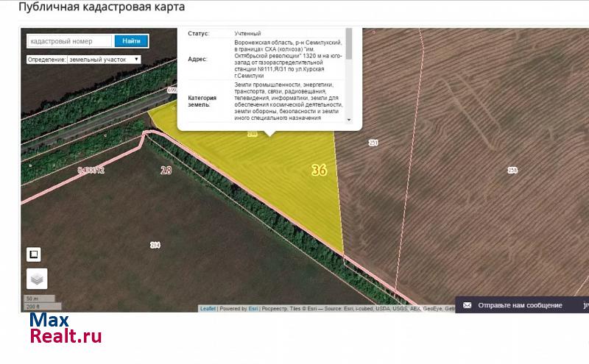Image resolution: width=589 pixels, height=364 pixels.
Task: Click the map scale bar indicator
Action: coord(40,302)
